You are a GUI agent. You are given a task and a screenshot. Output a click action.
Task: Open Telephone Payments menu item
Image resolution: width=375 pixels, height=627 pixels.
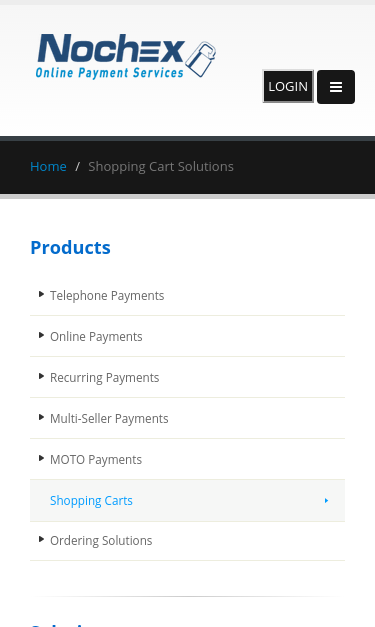[x=107, y=296]
